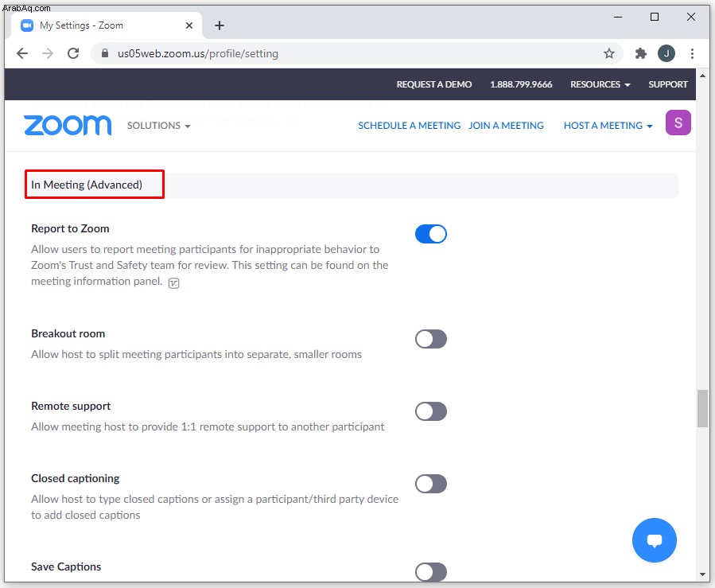Open a new browser tab
Viewport: 715px width, 588px height.
pyautogui.click(x=220, y=25)
